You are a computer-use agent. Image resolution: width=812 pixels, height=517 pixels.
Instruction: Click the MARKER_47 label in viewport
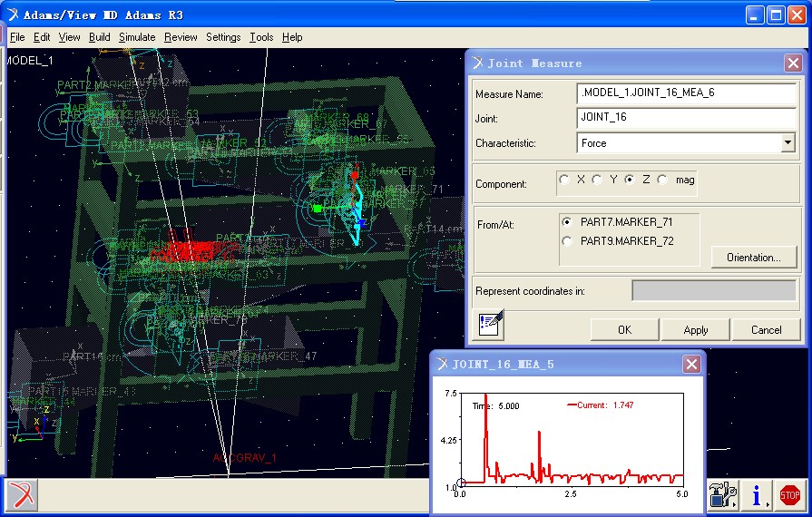pyautogui.click(x=288, y=356)
